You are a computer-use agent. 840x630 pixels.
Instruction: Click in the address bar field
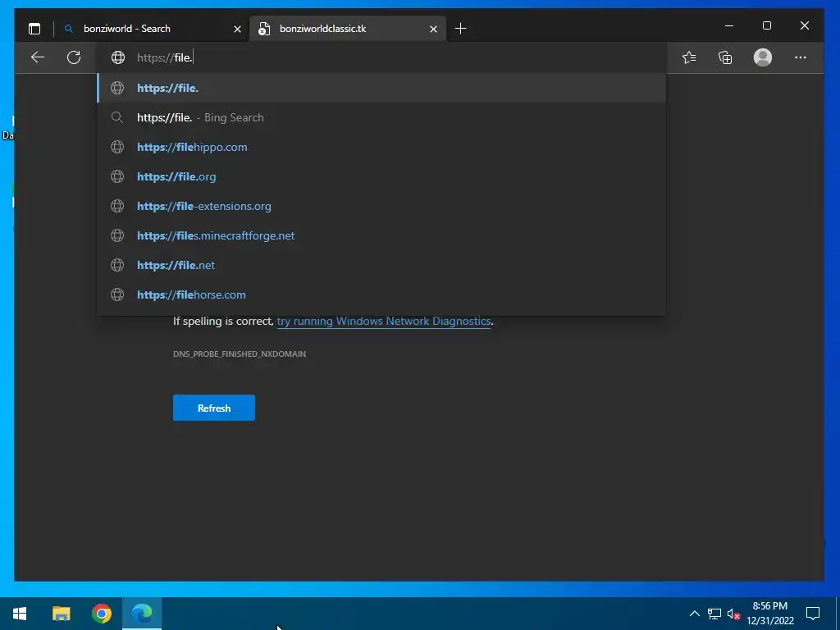(x=381, y=57)
